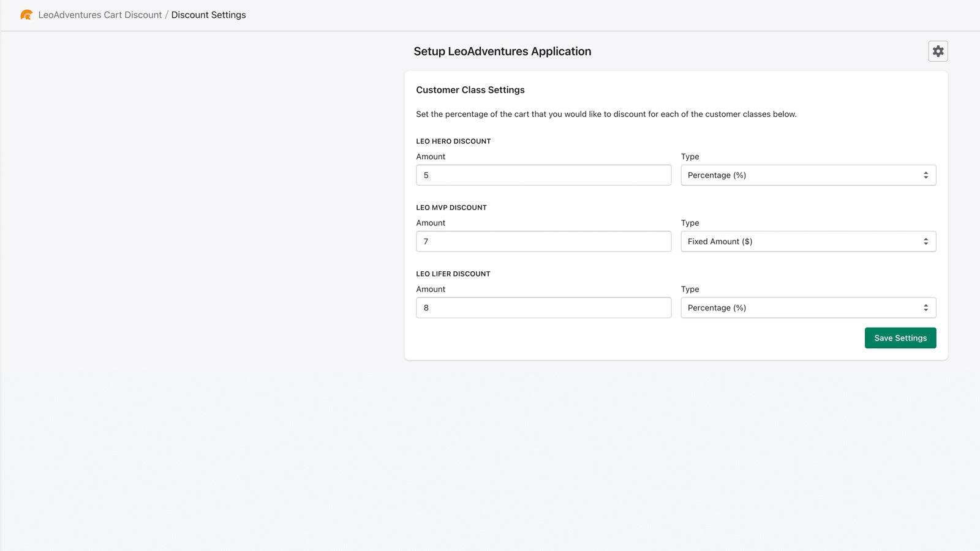This screenshot has width=980, height=551.
Task: Focus the Leo MVP Discount amount field
Action: click(544, 241)
